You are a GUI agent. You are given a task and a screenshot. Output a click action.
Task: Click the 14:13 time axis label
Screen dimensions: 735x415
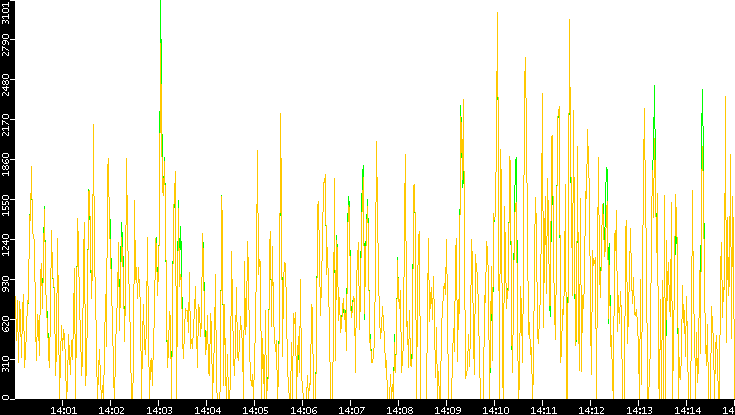tap(639, 410)
